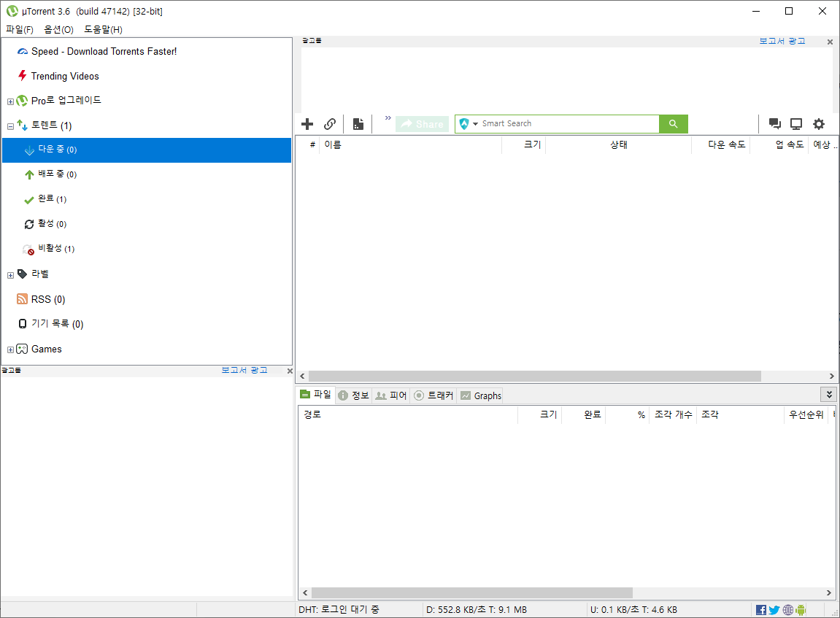
Task: Click torrent list scroll right arrow
Action: click(x=832, y=376)
